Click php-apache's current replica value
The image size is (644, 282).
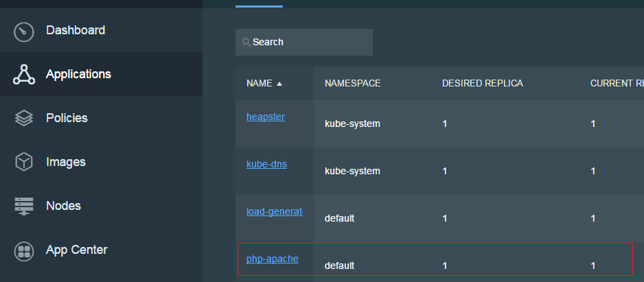click(x=593, y=266)
